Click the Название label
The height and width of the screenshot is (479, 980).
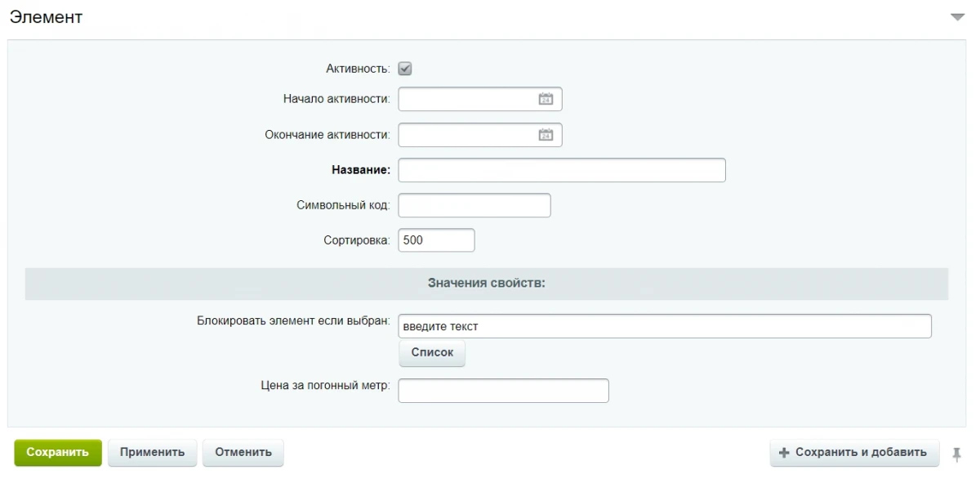click(x=361, y=170)
